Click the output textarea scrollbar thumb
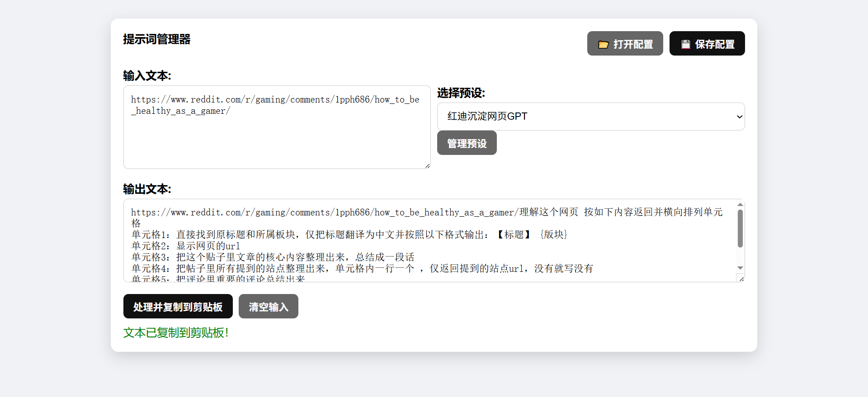This screenshot has height=397, width=868. tap(740, 228)
